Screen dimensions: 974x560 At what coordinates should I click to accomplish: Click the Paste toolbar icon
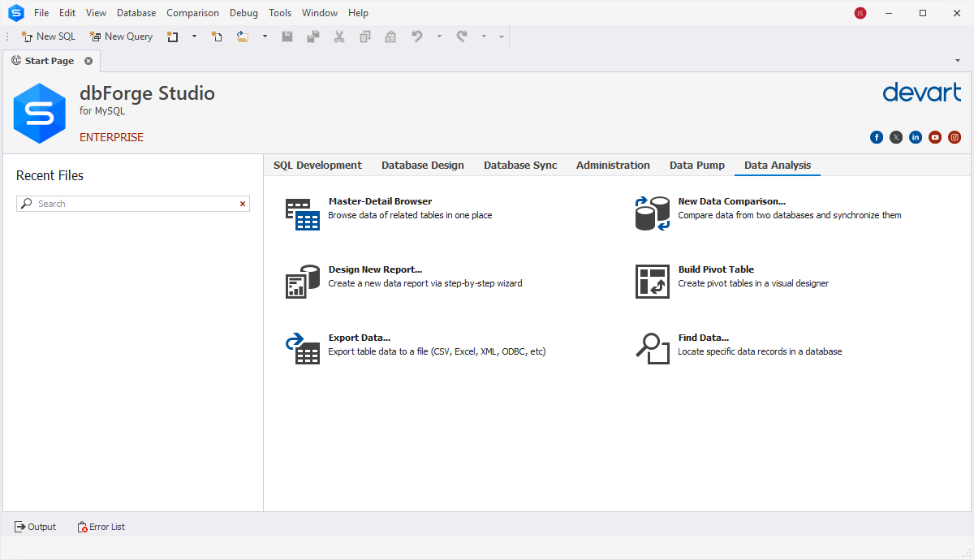pyautogui.click(x=390, y=37)
